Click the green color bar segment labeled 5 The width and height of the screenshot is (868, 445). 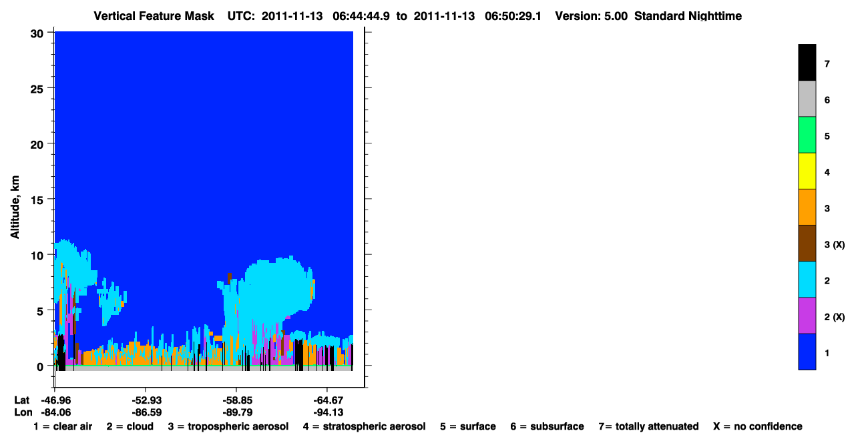point(807,135)
